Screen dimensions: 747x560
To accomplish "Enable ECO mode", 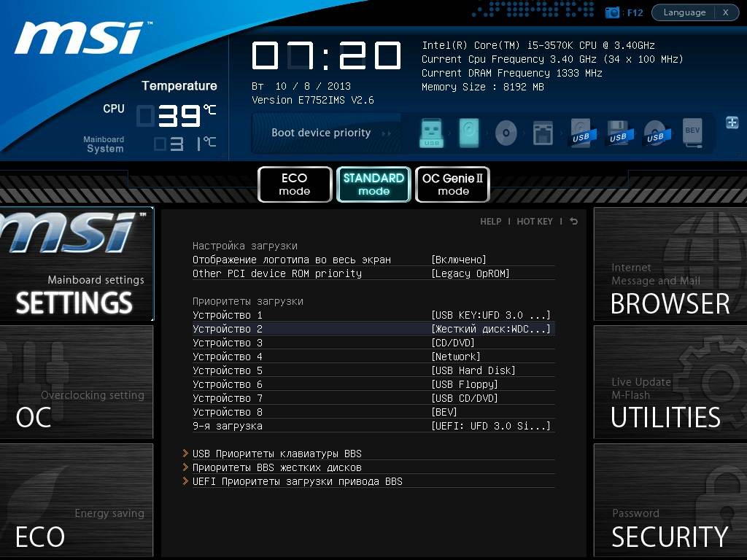I will (295, 184).
